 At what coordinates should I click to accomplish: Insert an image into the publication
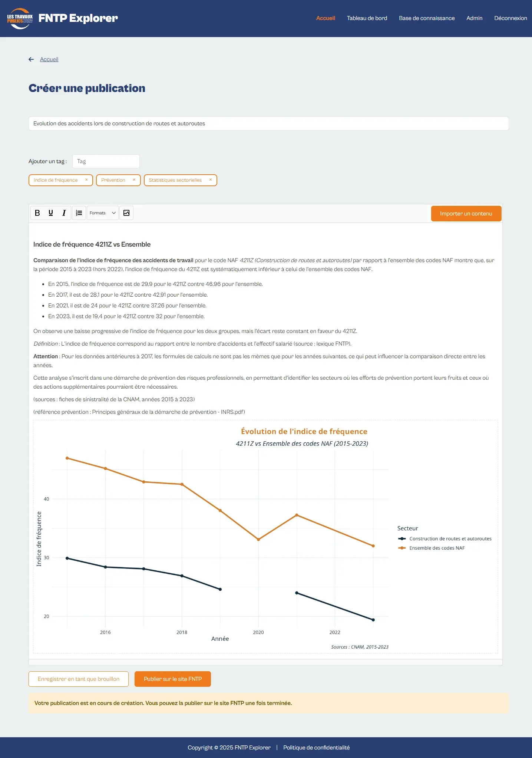126,213
